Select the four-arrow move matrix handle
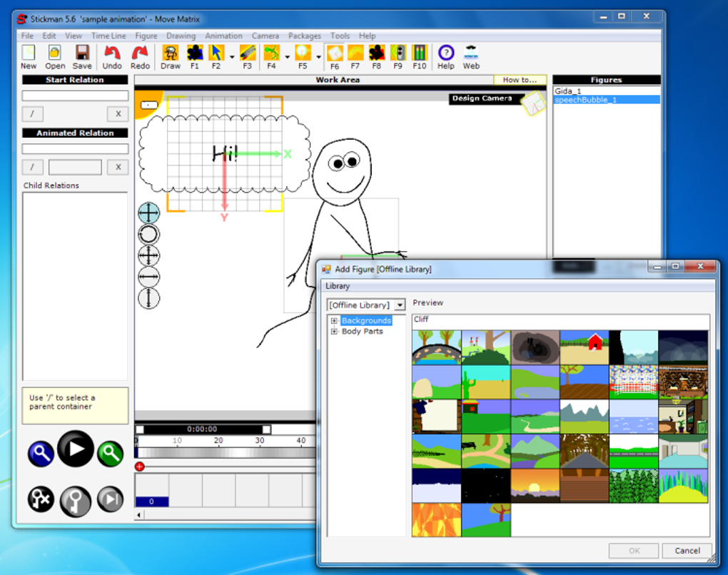Viewport: 728px width, 575px height. 148,213
